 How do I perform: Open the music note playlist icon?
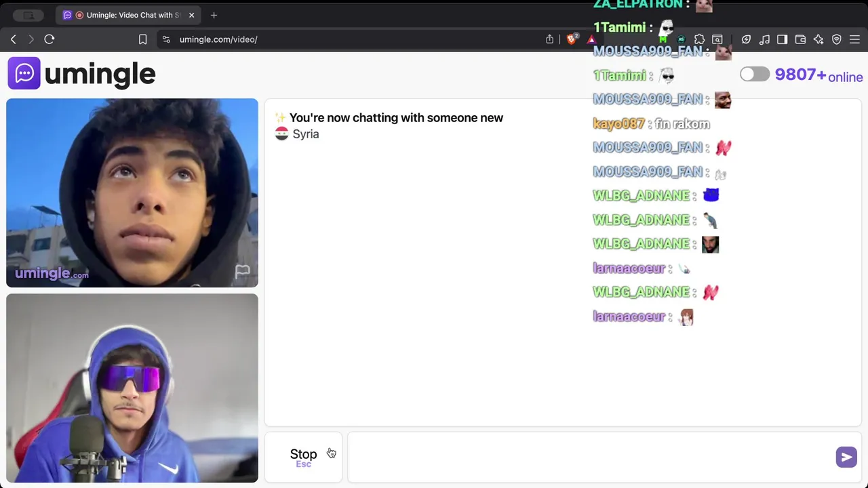pos(764,39)
